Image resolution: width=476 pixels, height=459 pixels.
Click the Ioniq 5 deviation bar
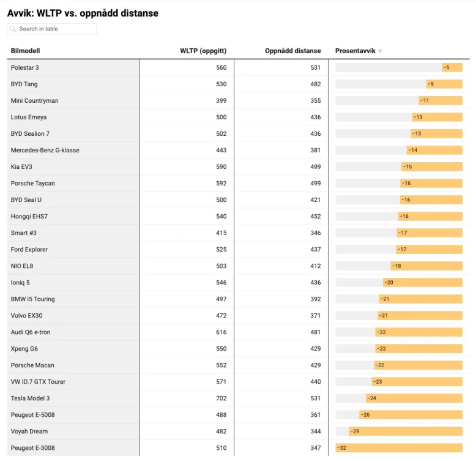pos(423,283)
